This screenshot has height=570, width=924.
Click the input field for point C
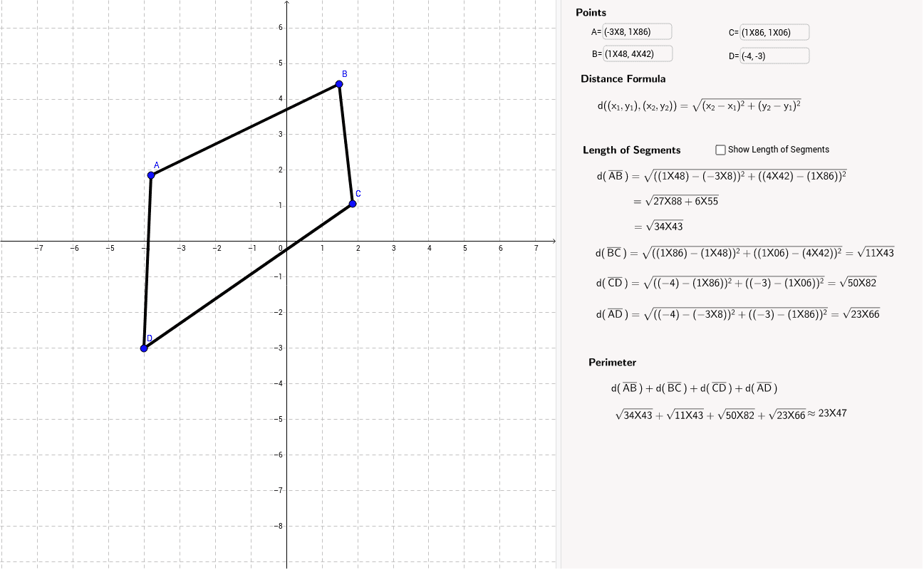(x=775, y=32)
